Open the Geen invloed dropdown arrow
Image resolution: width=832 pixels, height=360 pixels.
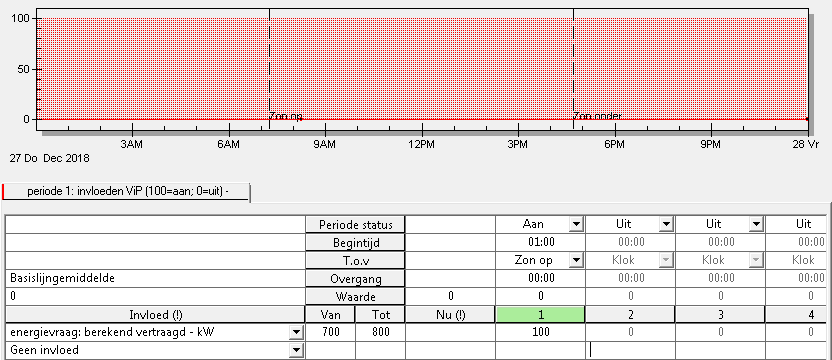tap(296, 350)
